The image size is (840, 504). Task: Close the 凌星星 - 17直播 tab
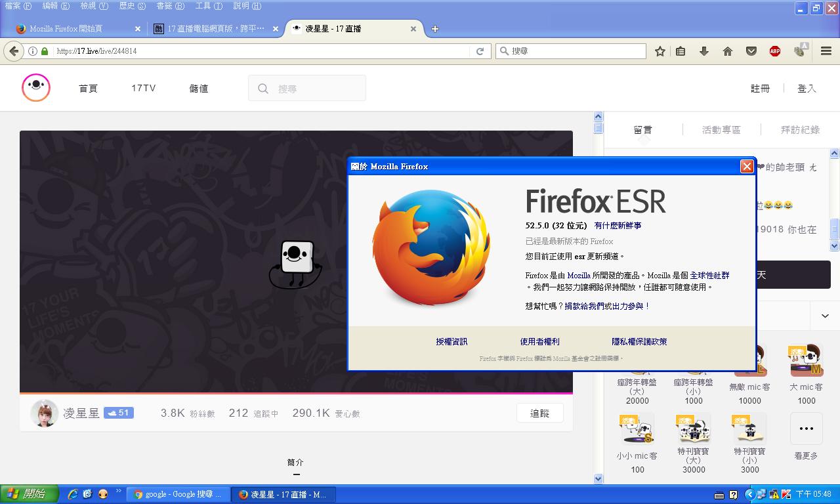(x=413, y=29)
